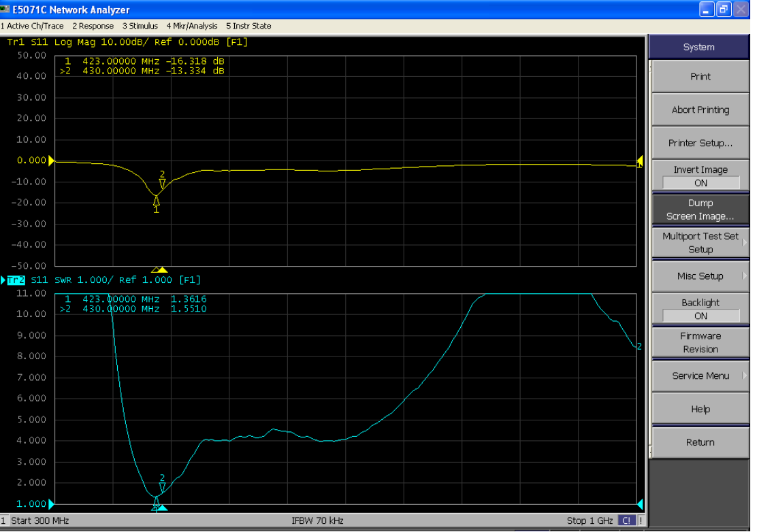Image resolution: width=759 pixels, height=532 pixels.
Task: Click marker 2 triangle on yellow trace
Action: (162, 184)
